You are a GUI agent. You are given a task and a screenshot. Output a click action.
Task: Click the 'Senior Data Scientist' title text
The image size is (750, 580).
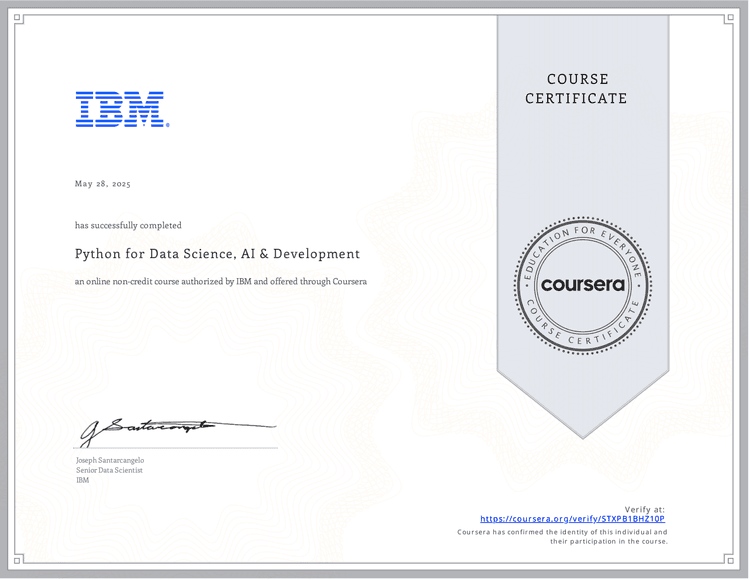(109, 470)
